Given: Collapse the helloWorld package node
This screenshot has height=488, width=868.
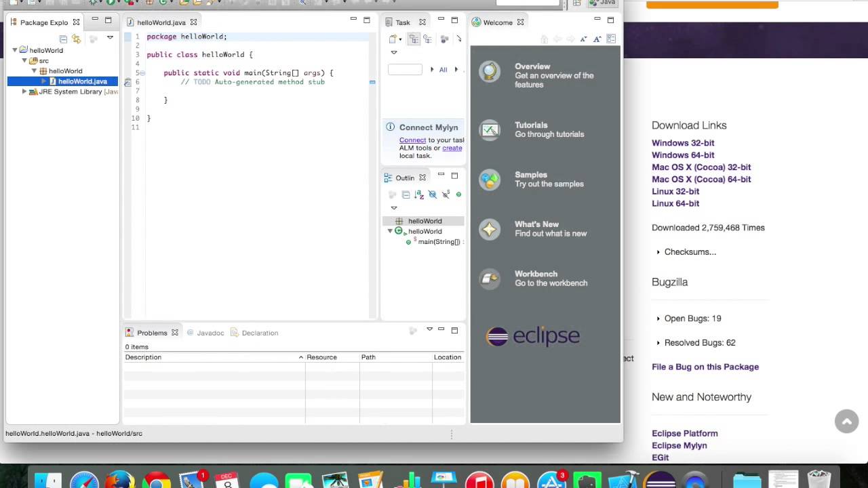Looking at the screenshot, I should [34, 70].
